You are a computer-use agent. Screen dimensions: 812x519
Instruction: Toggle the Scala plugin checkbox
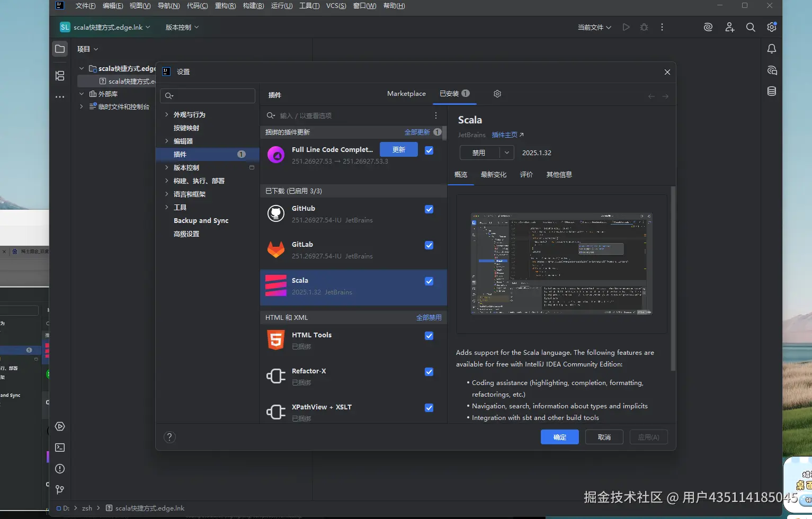click(x=429, y=281)
